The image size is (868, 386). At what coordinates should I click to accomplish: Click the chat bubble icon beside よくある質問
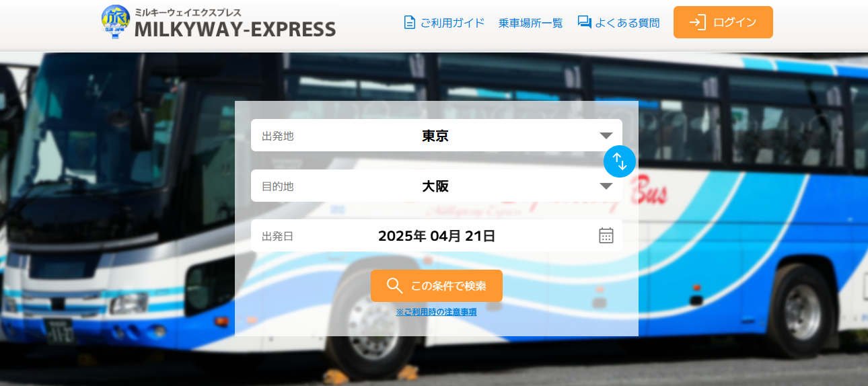point(584,22)
